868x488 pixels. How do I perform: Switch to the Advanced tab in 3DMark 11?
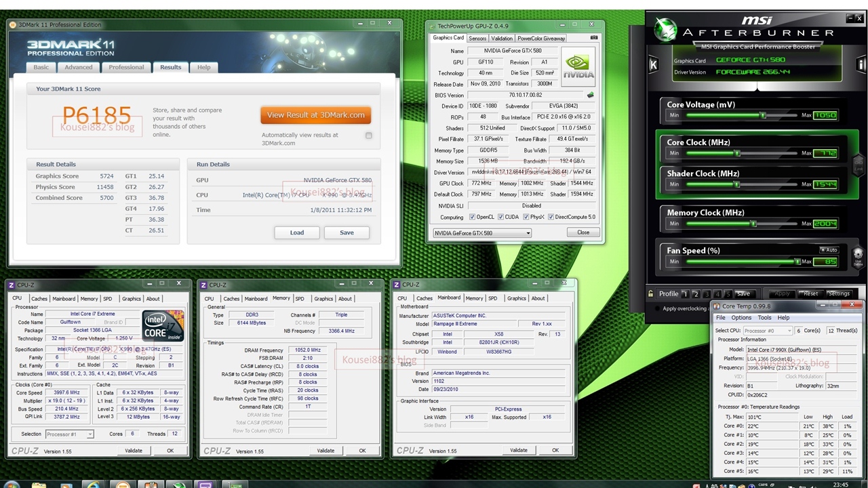pyautogui.click(x=79, y=67)
